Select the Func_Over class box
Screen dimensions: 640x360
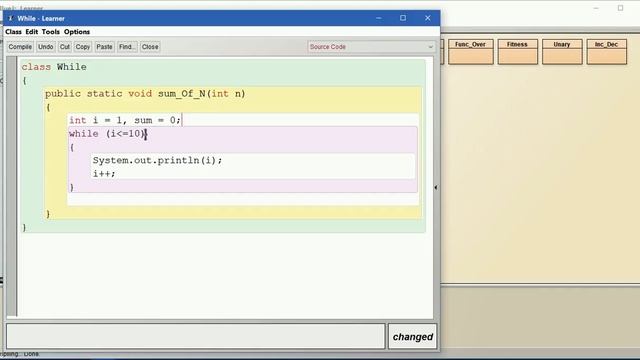(471, 52)
